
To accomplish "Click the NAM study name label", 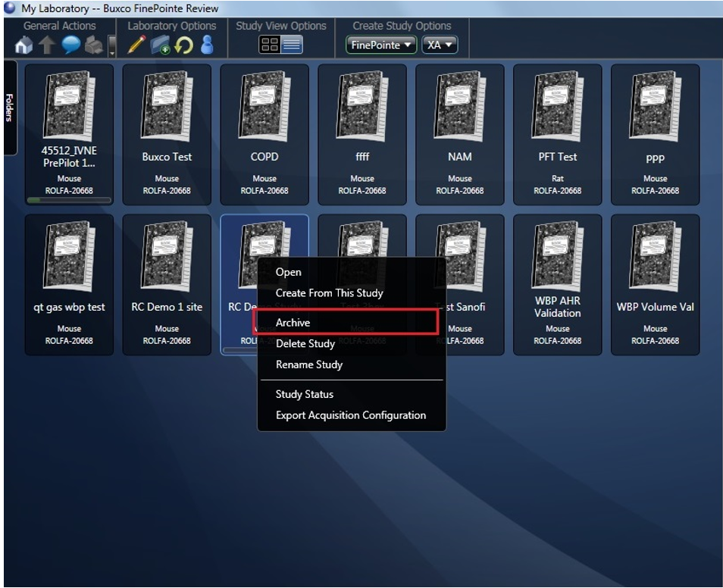I will (x=460, y=157).
